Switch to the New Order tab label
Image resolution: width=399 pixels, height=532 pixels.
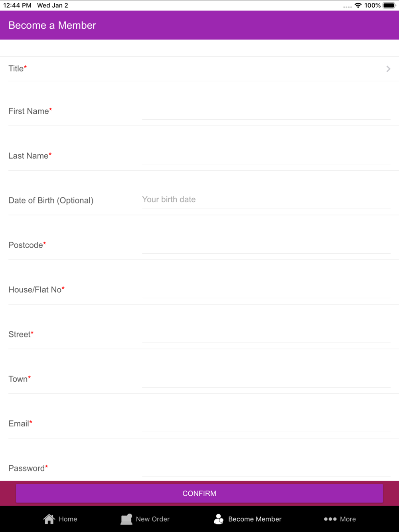coord(153,519)
